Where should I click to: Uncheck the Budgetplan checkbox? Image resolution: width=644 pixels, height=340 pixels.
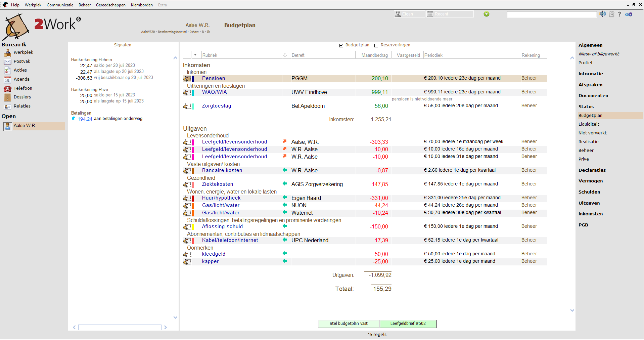tap(341, 45)
